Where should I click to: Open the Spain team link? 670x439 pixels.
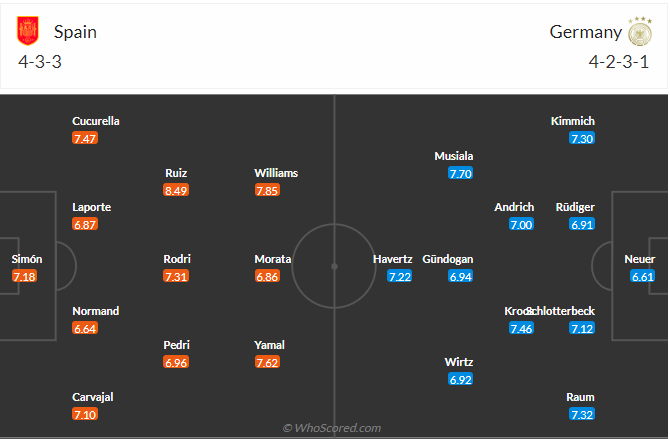pyautogui.click(x=75, y=32)
